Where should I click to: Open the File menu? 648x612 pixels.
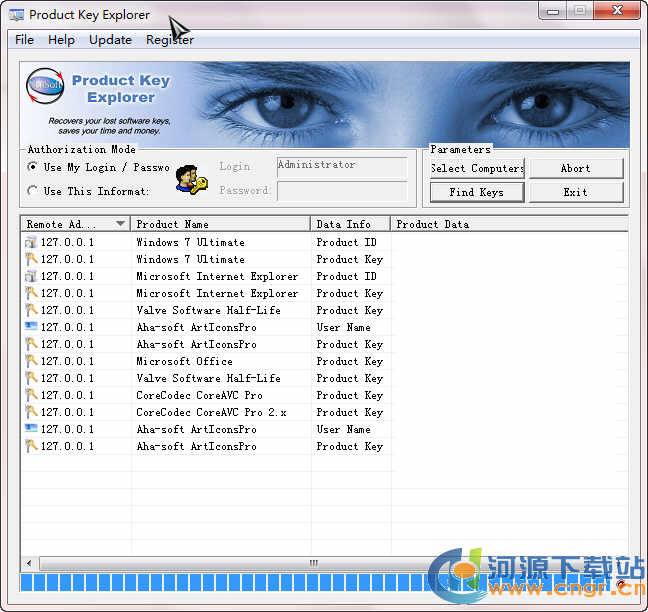click(x=24, y=40)
